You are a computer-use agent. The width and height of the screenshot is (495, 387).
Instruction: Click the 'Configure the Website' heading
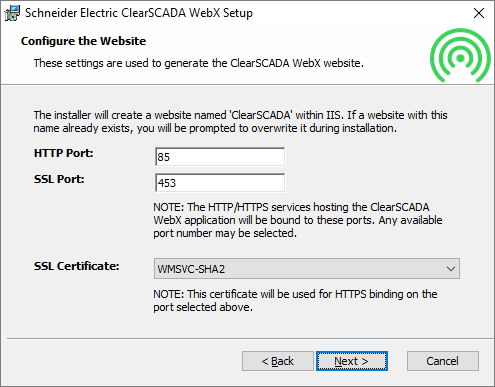83,41
